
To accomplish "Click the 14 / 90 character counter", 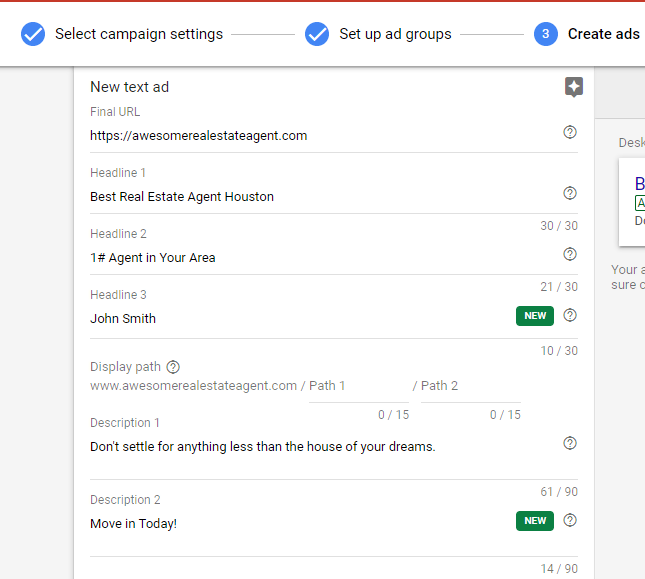I will (x=559, y=569).
